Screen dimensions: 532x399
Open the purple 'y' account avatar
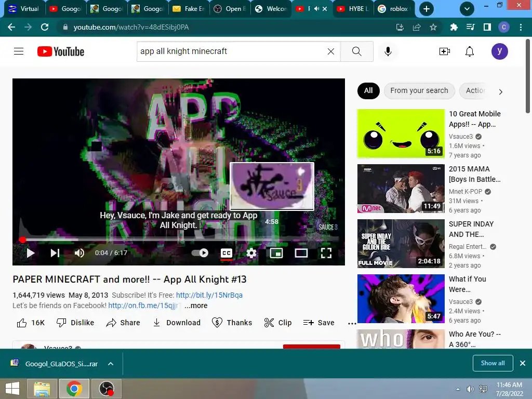coord(499,51)
